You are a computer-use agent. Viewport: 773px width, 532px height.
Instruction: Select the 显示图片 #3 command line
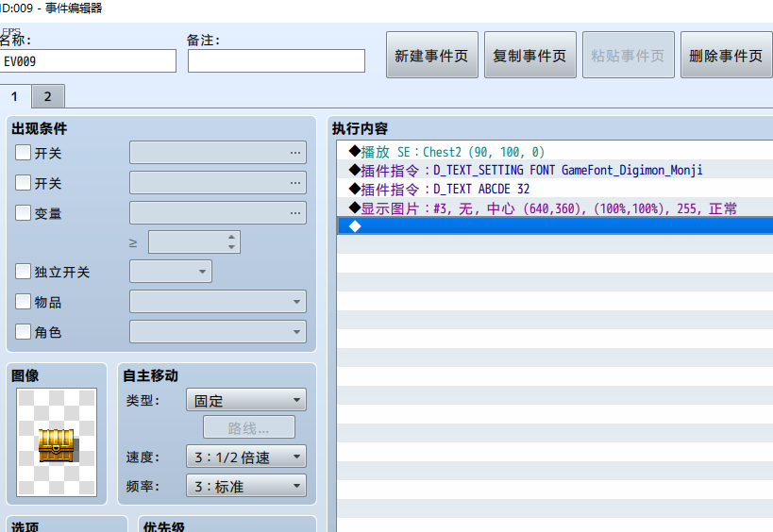pyautogui.click(x=555, y=208)
